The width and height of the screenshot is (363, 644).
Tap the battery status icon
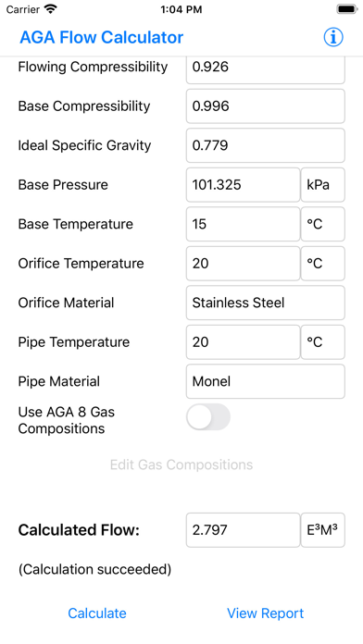[347, 9]
